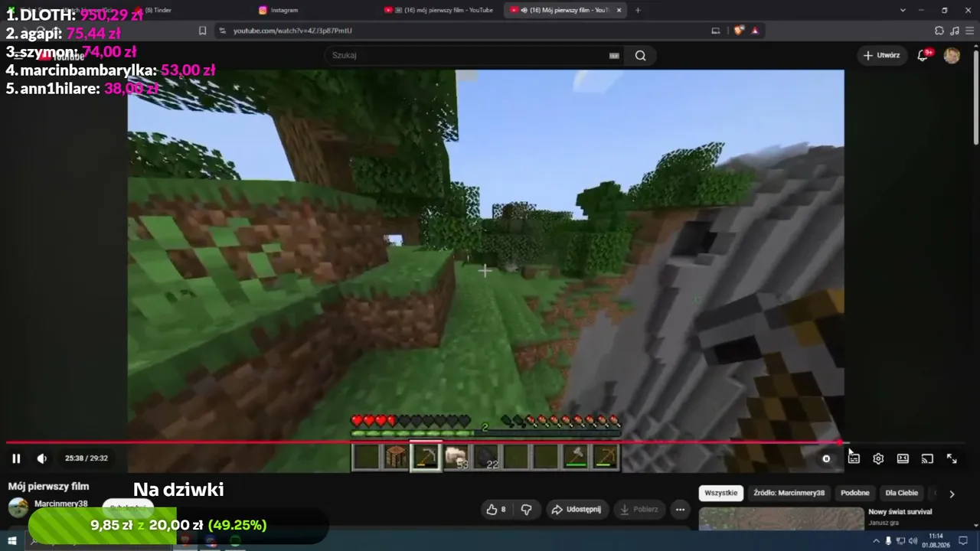This screenshot has height=551, width=980.
Task: Open the network tray icon
Action: pos(900,541)
